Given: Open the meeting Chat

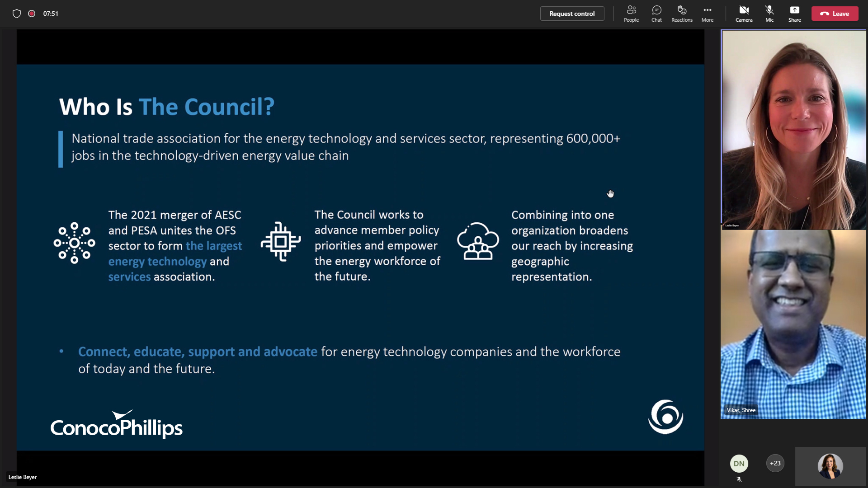Looking at the screenshot, I should point(656,14).
